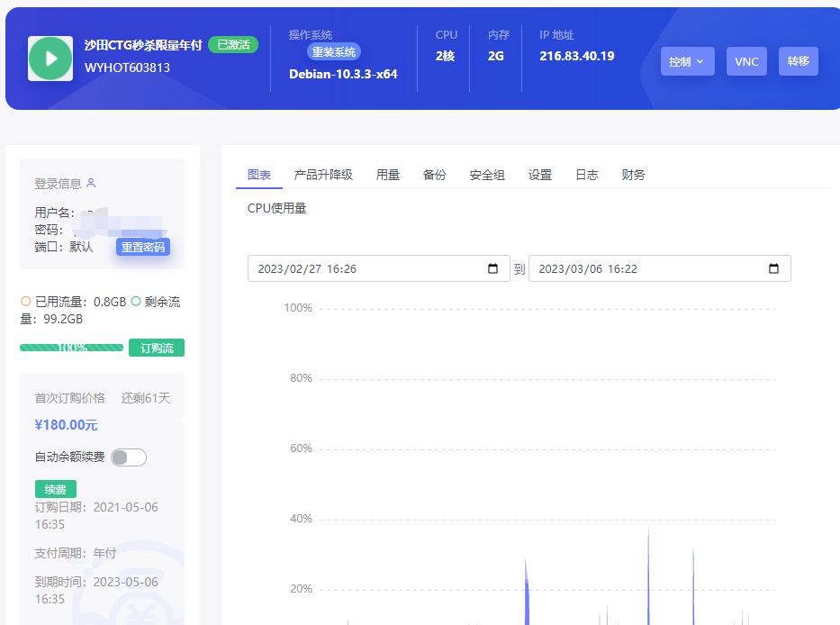Click the green 续费 renew button

pos(56,489)
